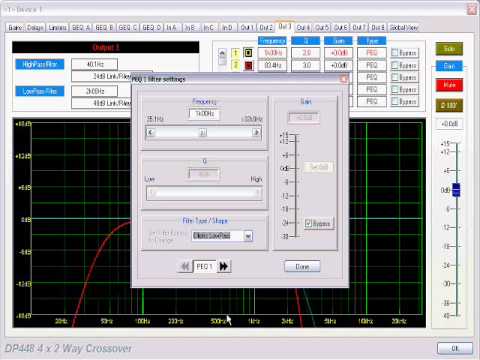Click the 1k00Hz frequency field in the dialog

(x=204, y=114)
